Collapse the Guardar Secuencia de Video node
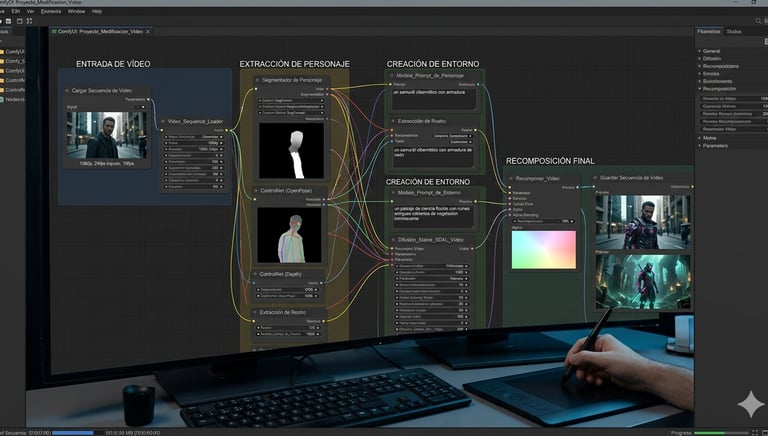Viewport: 768px width, 436px height. tap(596, 178)
